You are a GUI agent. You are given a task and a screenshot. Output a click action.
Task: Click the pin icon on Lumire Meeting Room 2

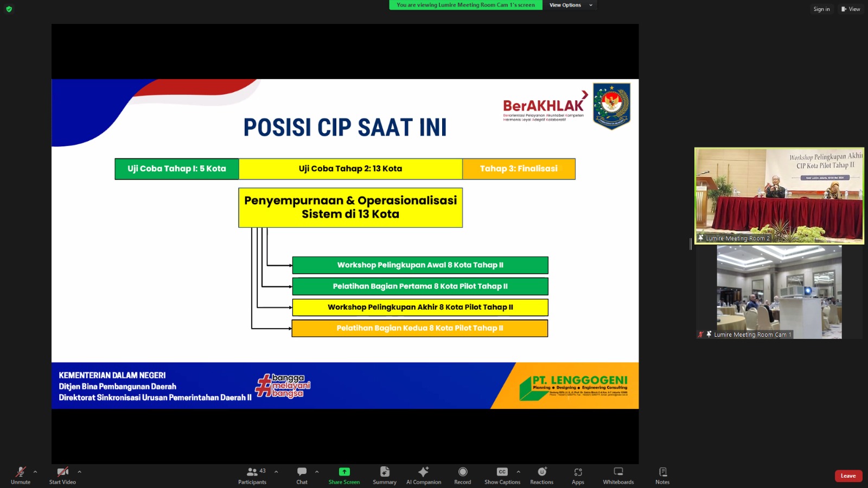point(701,238)
